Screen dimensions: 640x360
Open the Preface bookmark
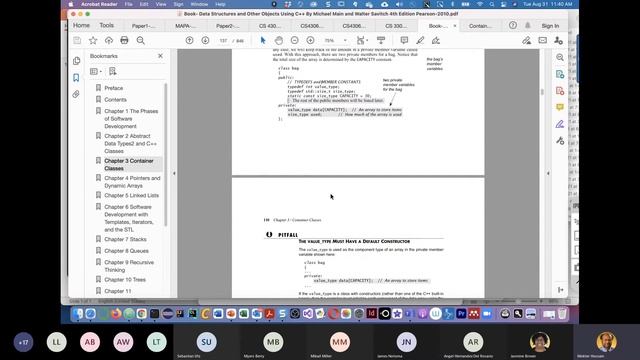(113, 88)
